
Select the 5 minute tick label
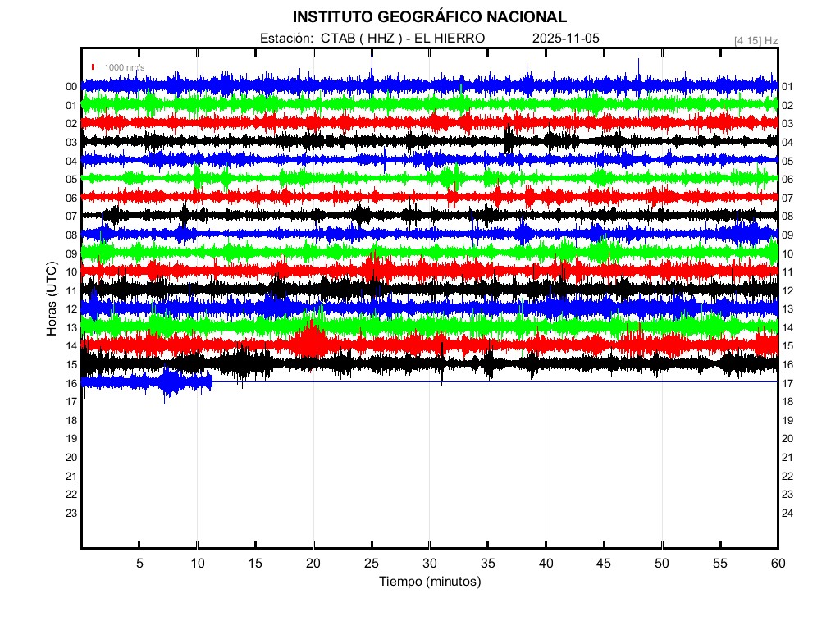click(x=139, y=563)
